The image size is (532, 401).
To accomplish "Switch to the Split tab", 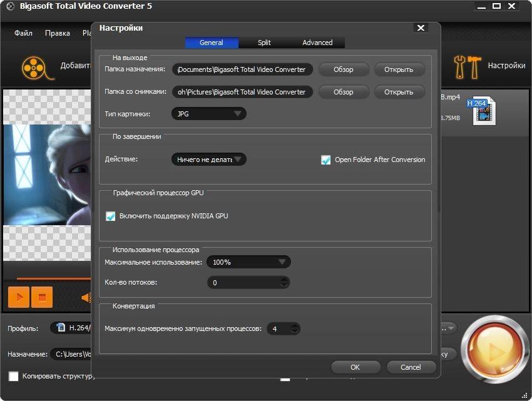I will point(264,43).
